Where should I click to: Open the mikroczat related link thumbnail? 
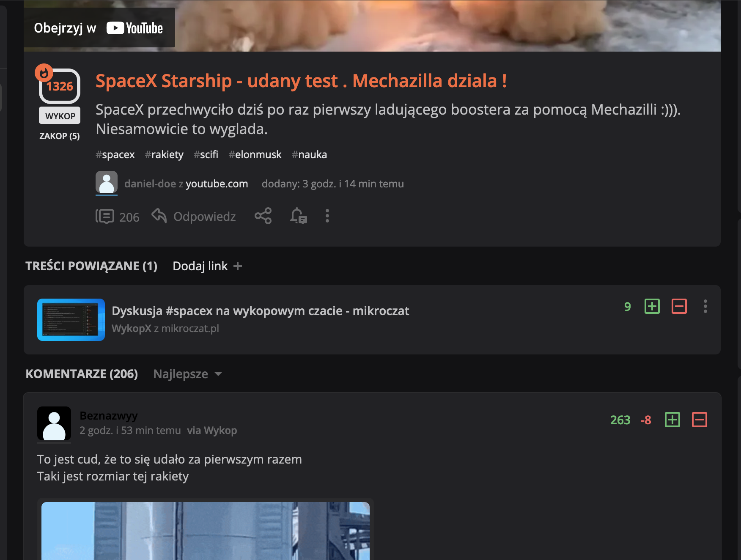coord(71,320)
